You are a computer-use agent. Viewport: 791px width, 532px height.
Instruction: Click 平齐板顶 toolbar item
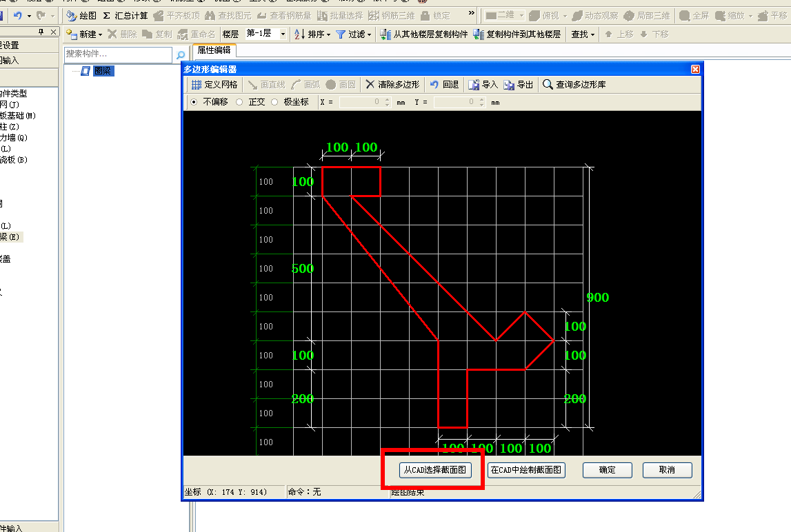coord(177,16)
